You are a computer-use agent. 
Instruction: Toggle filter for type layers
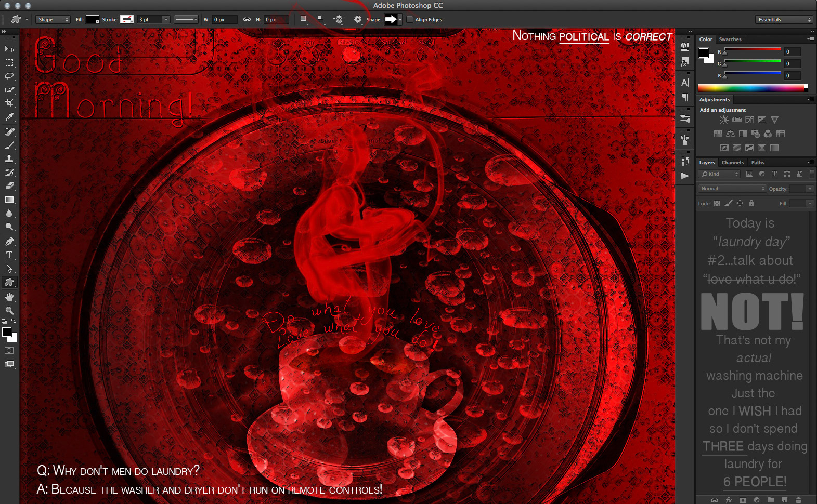774,174
